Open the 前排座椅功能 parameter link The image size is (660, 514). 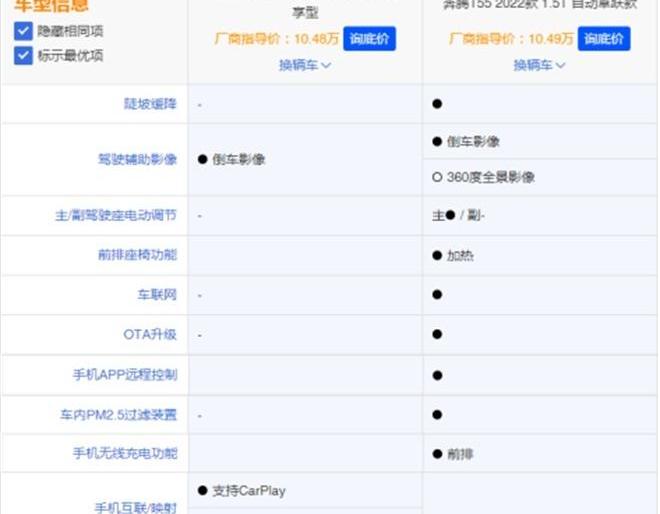[x=137, y=255]
